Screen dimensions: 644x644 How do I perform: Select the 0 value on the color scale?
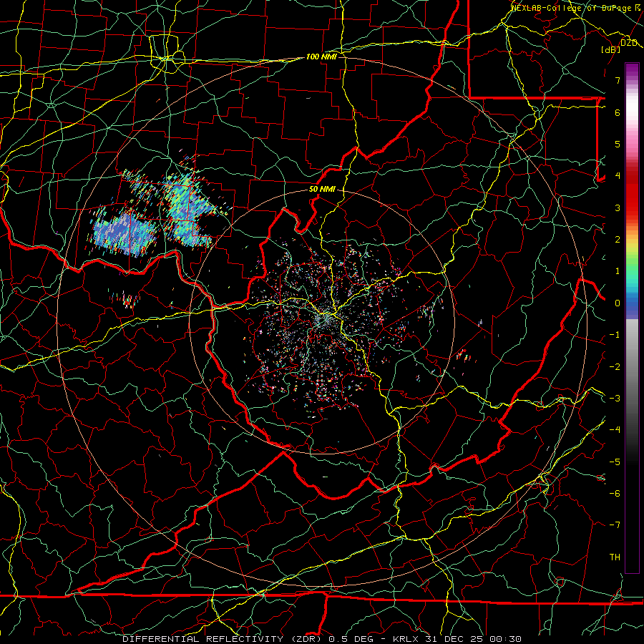pyautogui.click(x=618, y=303)
